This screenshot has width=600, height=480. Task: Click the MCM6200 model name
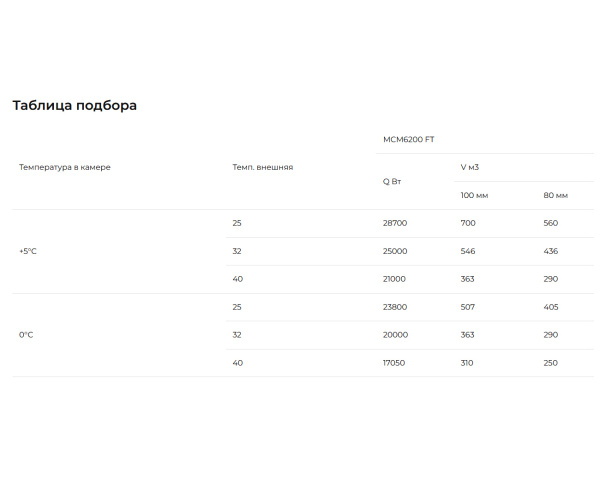point(402,139)
